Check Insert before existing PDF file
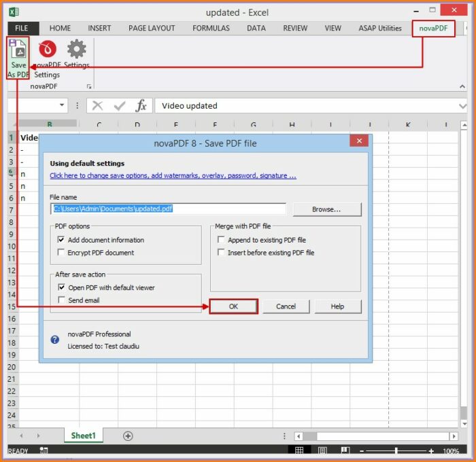 [x=221, y=252]
